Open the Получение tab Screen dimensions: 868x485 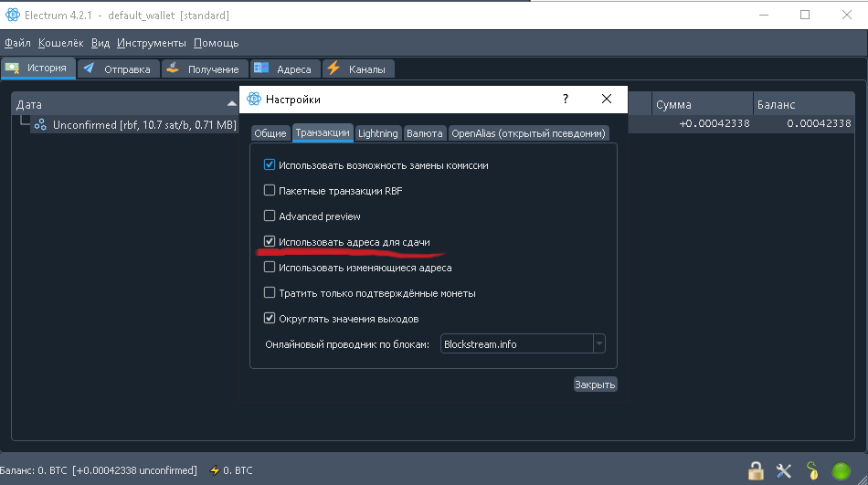click(x=205, y=69)
